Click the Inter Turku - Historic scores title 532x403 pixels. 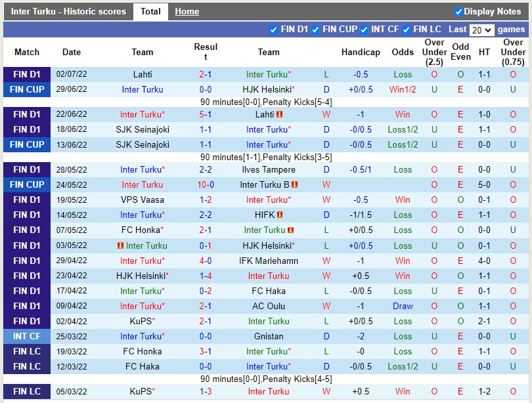pyautogui.click(x=68, y=12)
